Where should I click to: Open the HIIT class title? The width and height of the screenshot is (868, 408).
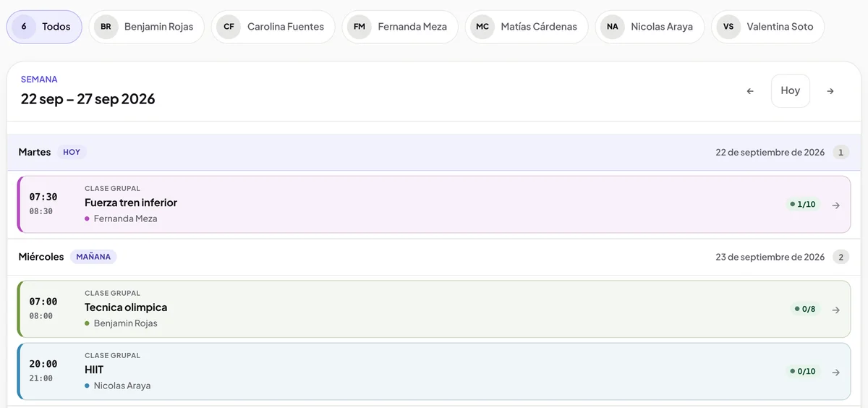click(x=94, y=370)
